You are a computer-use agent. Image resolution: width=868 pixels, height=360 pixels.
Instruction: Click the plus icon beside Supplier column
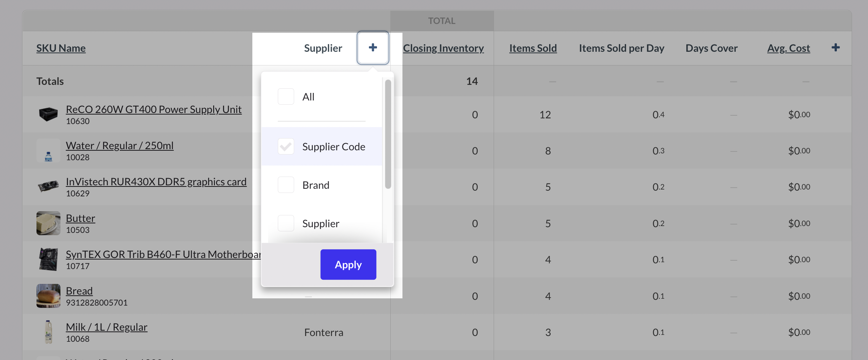372,48
